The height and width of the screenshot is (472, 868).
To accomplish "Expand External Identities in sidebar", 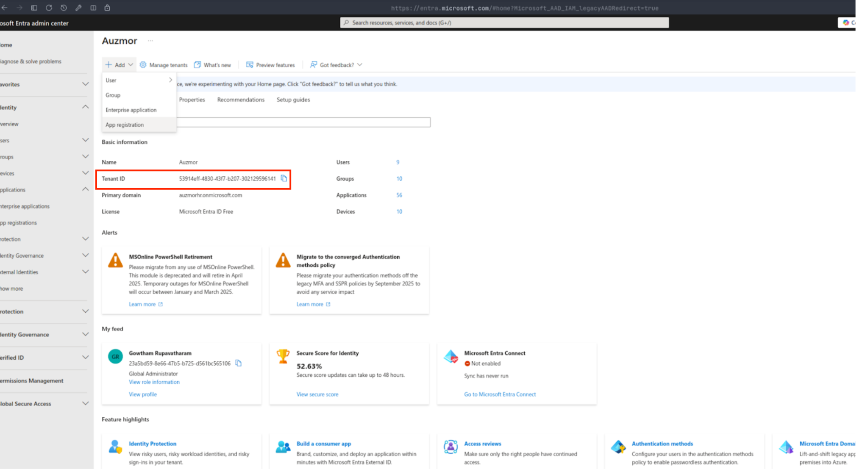I will (85, 272).
